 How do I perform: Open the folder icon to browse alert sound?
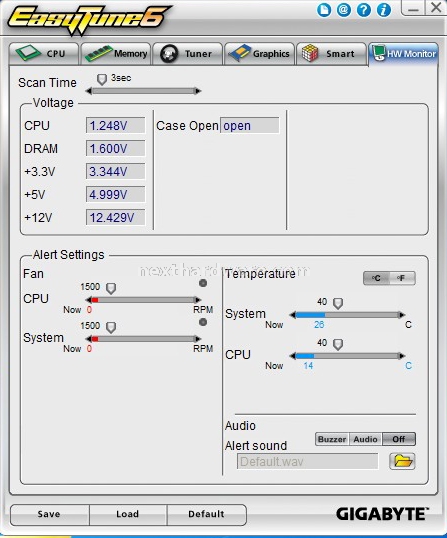coord(402,461)
